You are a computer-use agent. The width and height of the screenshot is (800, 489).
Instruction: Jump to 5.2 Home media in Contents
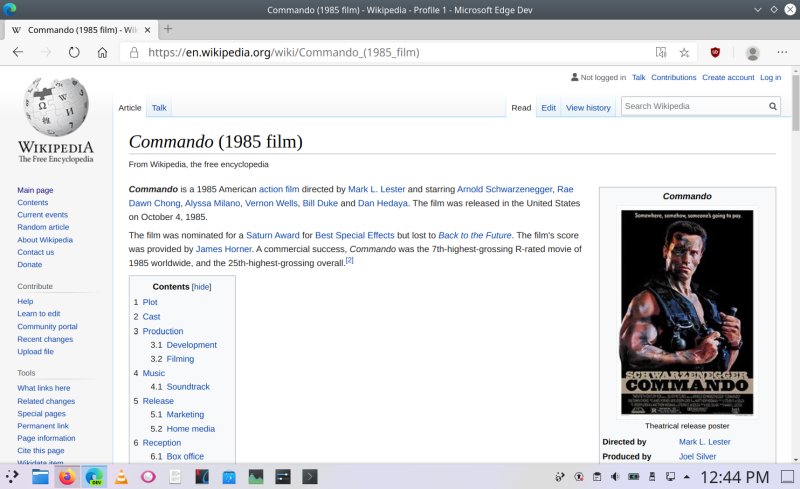tap(190, 429)
